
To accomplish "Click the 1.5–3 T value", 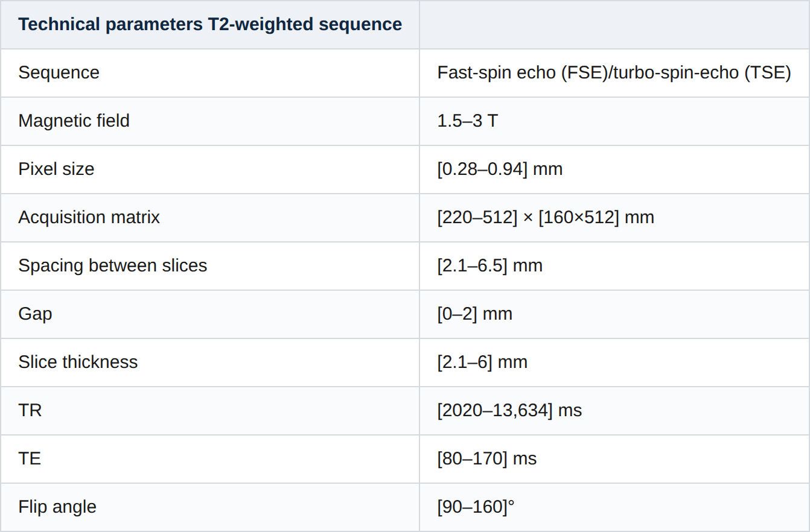I will point(467,121).
